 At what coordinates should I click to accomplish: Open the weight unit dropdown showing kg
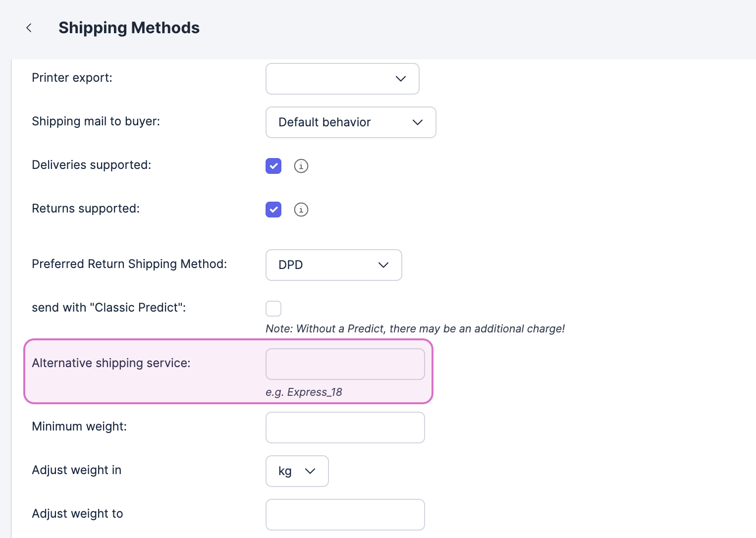[x=297, y=471]
